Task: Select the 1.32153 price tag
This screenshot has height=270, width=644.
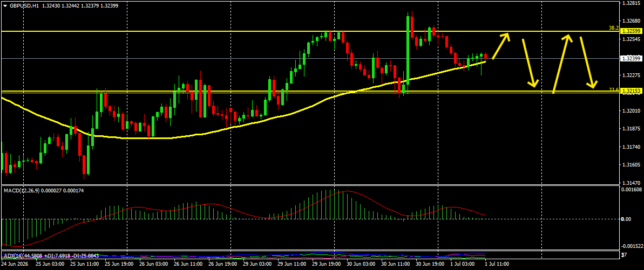Action: click(x=631, y=91)
